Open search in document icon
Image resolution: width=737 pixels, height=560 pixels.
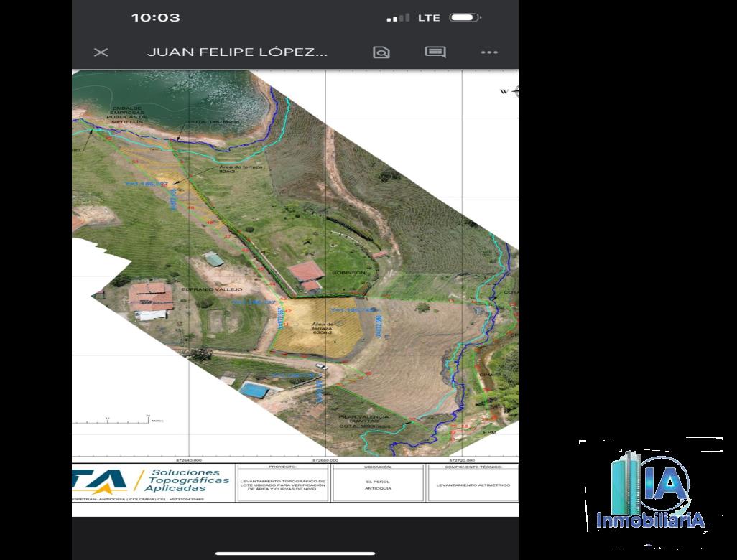point(381,52)
